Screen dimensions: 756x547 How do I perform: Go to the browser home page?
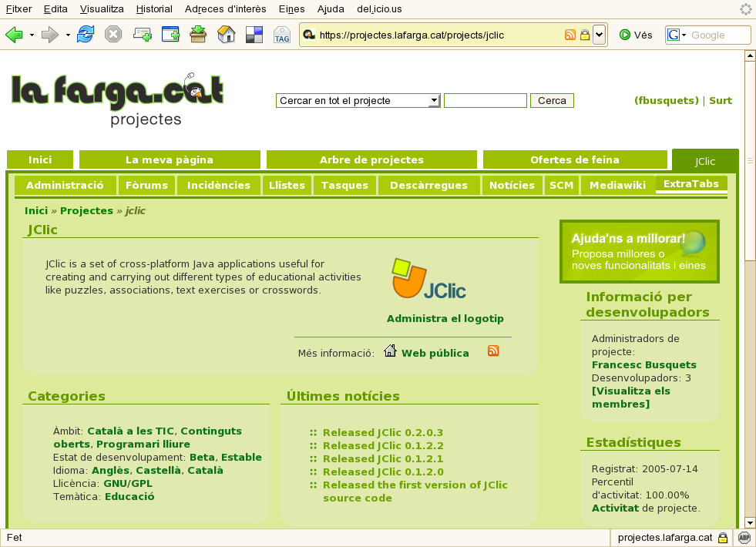pos(226,35)
